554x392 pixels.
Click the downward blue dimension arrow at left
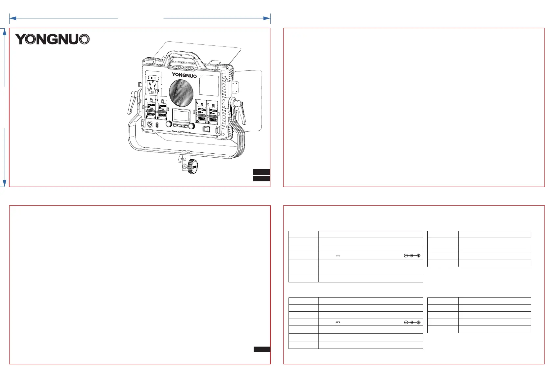5,183
